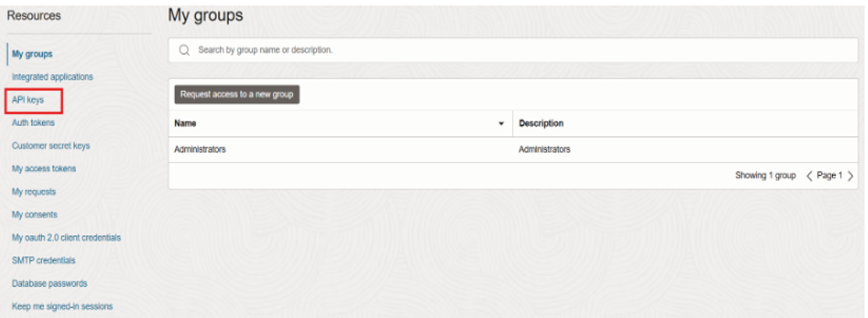Go to previous page arrow
The height and width of the screenshot is (318, 868).
[809, 176]
